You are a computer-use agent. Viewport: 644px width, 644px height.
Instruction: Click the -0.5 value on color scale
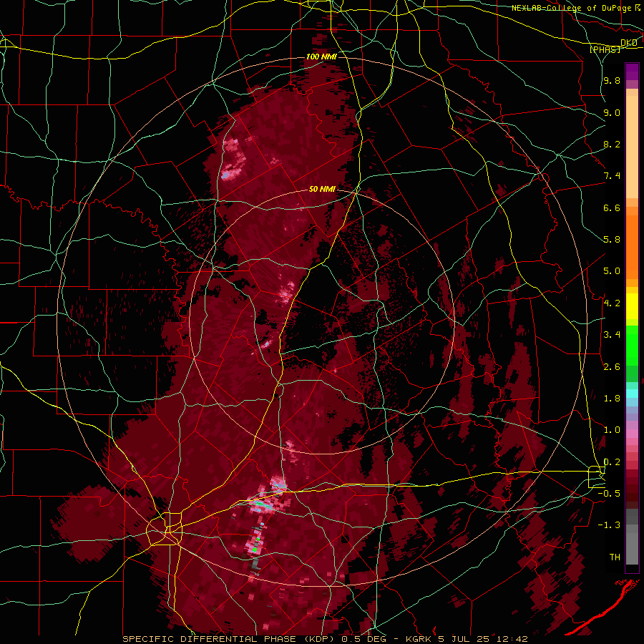(609, 494)
